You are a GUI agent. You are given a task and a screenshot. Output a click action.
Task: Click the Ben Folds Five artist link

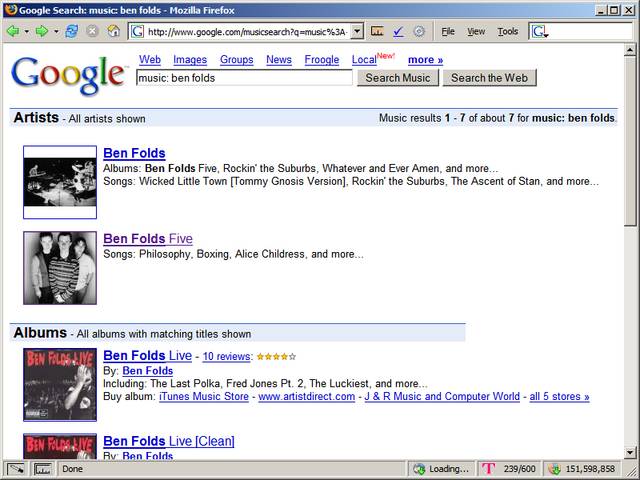coord(148,239)
